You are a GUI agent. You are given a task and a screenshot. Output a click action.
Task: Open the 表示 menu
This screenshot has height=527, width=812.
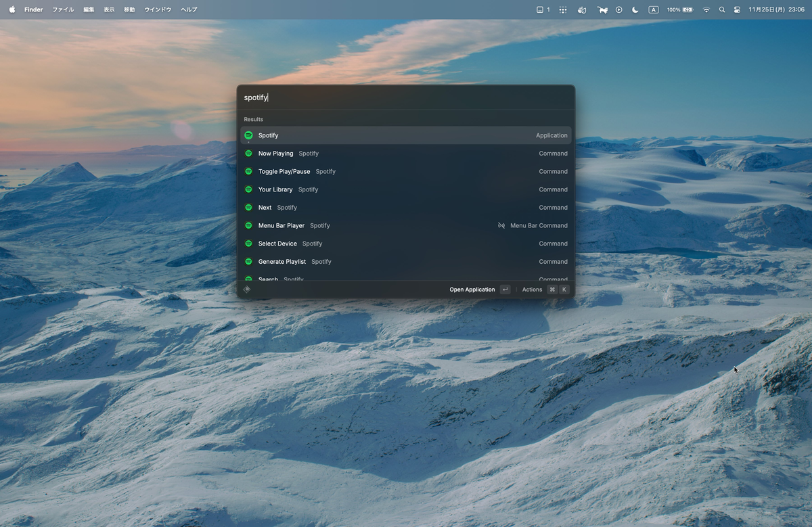[109, 9]
